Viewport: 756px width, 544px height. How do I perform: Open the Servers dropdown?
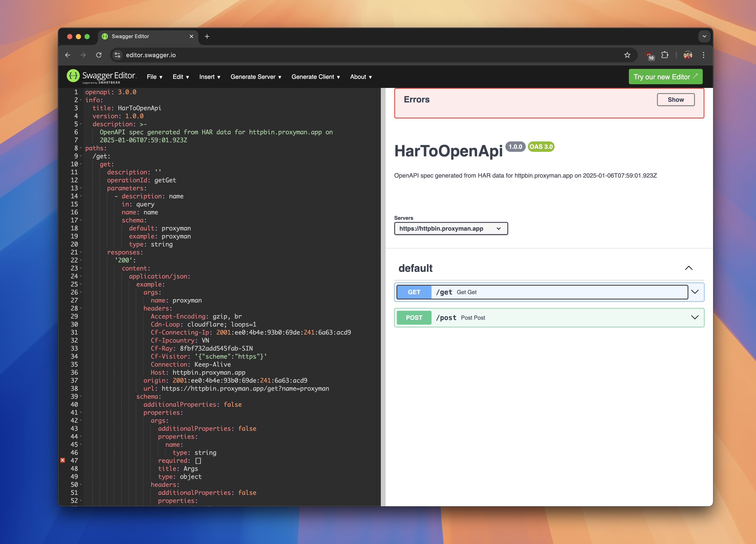coord(451,229)
